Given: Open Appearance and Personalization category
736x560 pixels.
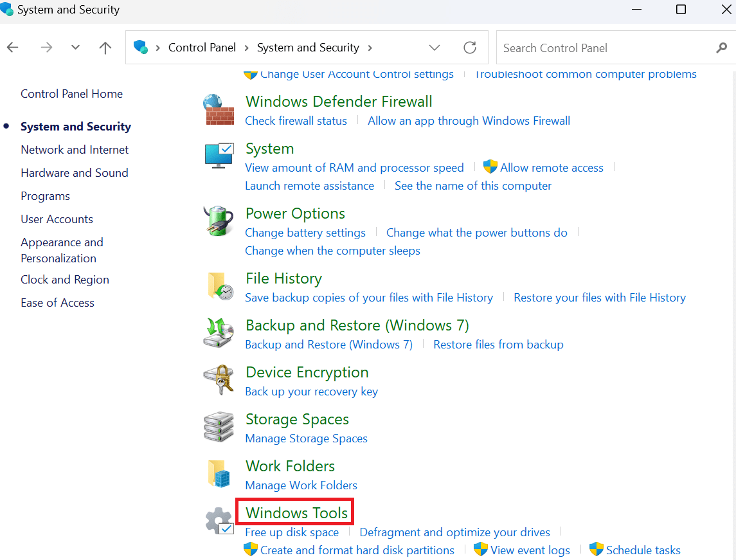Looking at the screenshot, I should [62, 250].
